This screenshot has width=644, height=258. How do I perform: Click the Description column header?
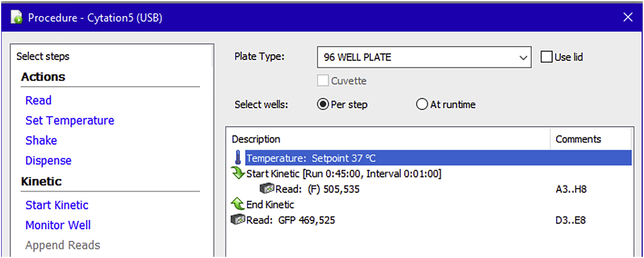coord(256,139)
